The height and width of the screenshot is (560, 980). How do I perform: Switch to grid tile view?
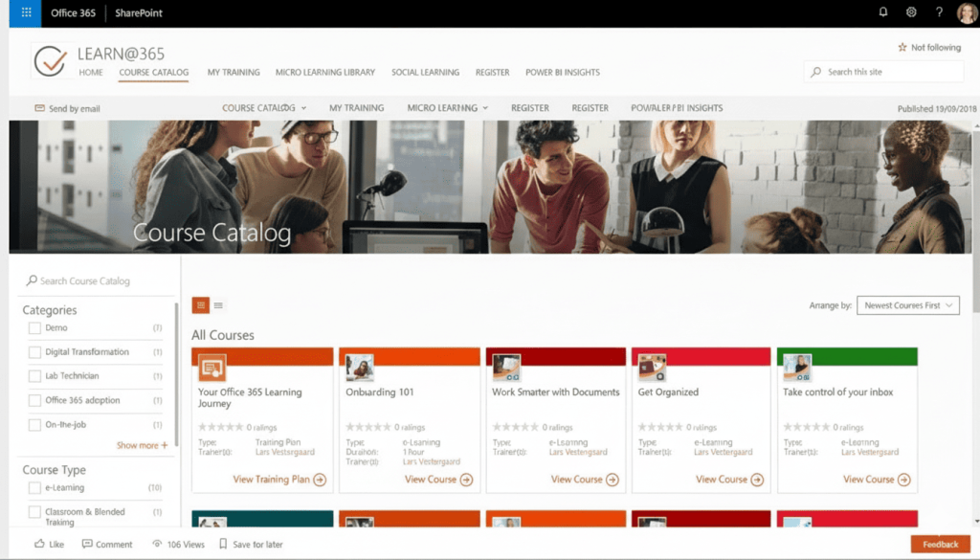(x=201, y=305)
